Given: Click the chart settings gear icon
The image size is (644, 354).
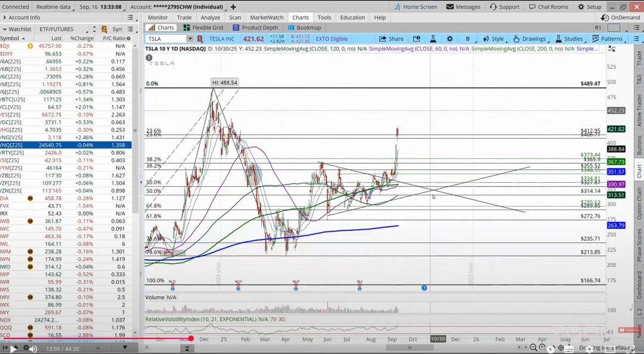Looking at the screenshot, I should 450,39.
